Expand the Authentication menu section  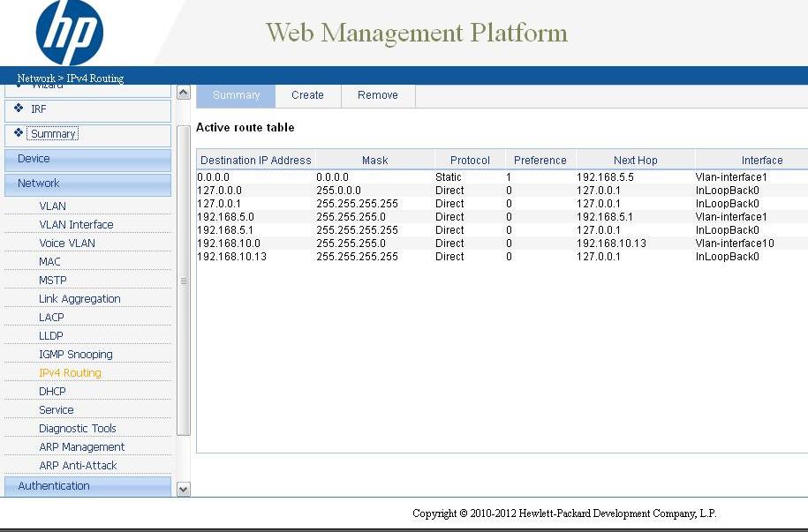87,486
